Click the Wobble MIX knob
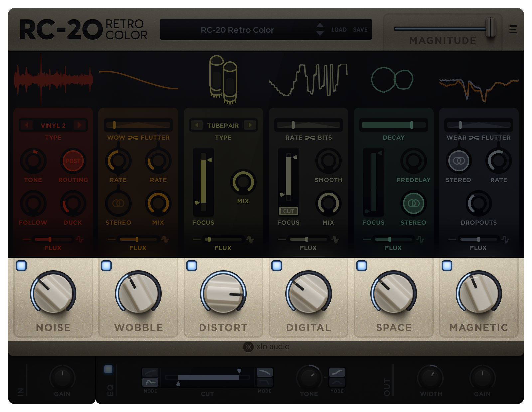 (158, 203)
